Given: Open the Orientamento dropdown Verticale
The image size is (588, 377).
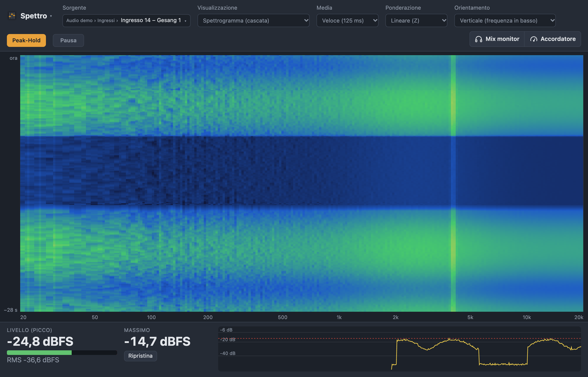Looking at the screenshot, I should [505, 21].
